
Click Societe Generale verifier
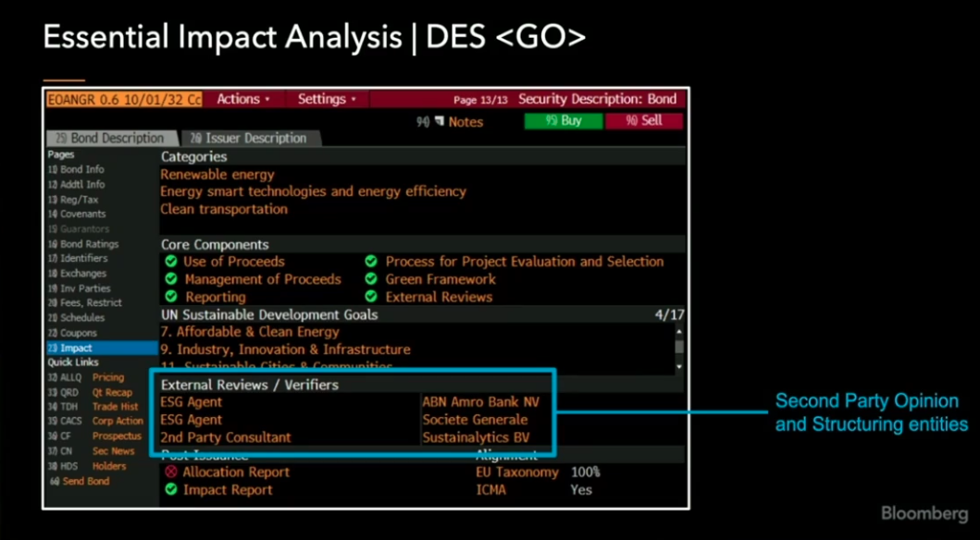pos(475,420)
